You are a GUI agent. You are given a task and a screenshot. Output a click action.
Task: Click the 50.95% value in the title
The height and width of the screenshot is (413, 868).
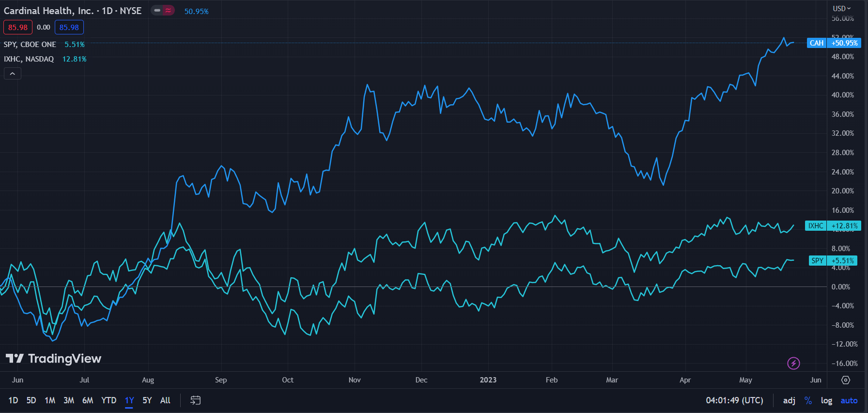[x=197, y=11]
